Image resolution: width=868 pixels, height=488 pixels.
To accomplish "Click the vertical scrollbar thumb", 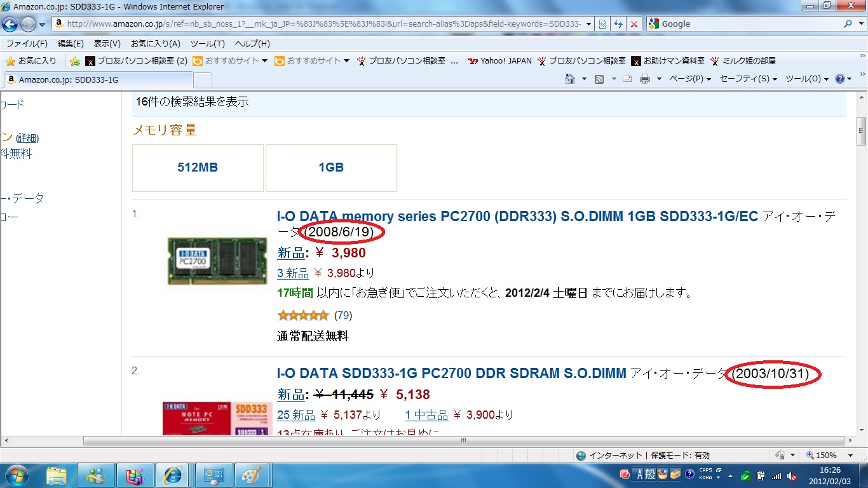I will 862,131.
